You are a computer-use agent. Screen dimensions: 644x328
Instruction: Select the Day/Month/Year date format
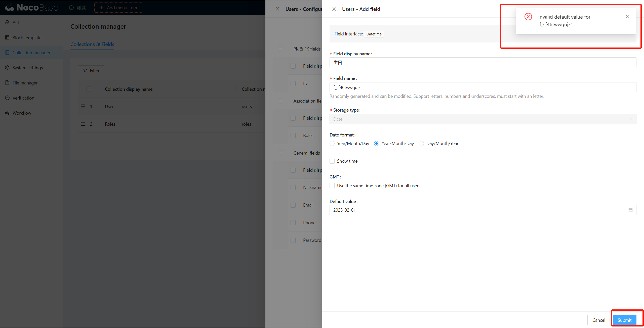(421, 143)
